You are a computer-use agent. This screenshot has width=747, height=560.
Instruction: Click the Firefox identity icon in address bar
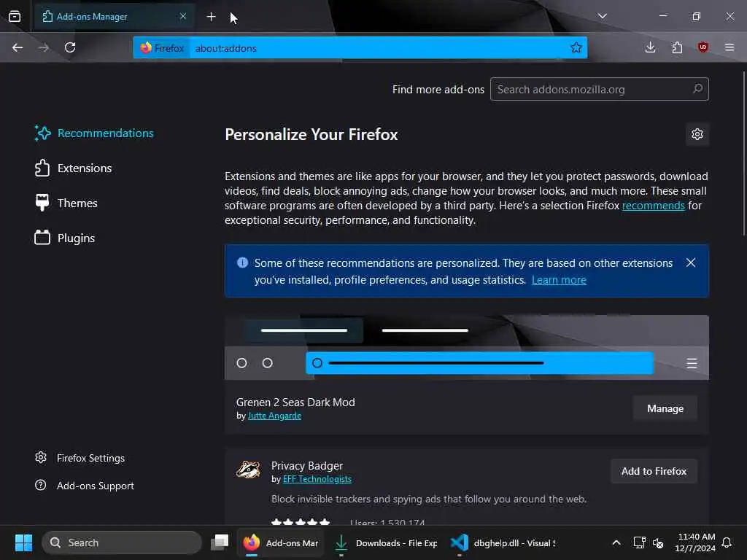(162, 48)
